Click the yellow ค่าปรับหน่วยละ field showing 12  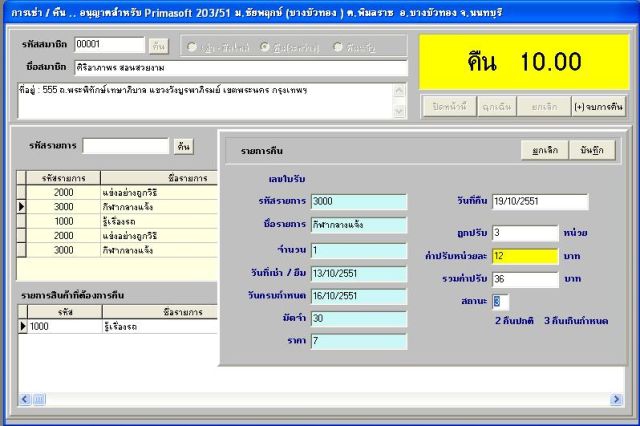524,256
